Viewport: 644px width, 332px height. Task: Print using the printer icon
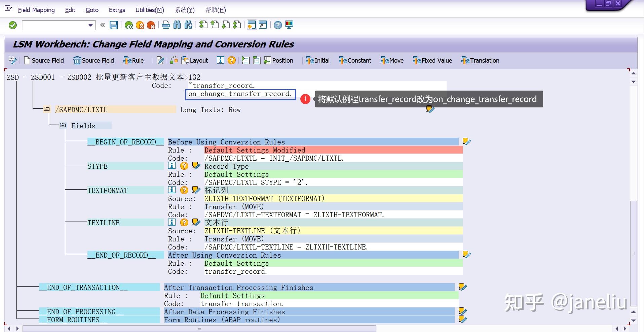166,25
